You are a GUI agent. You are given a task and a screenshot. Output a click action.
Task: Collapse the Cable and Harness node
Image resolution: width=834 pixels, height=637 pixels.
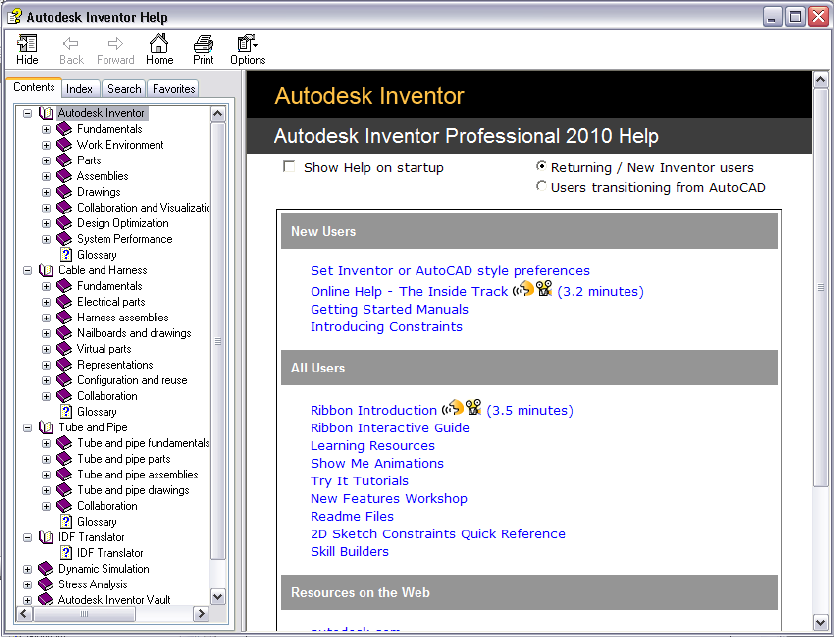[x=28, y=270]
